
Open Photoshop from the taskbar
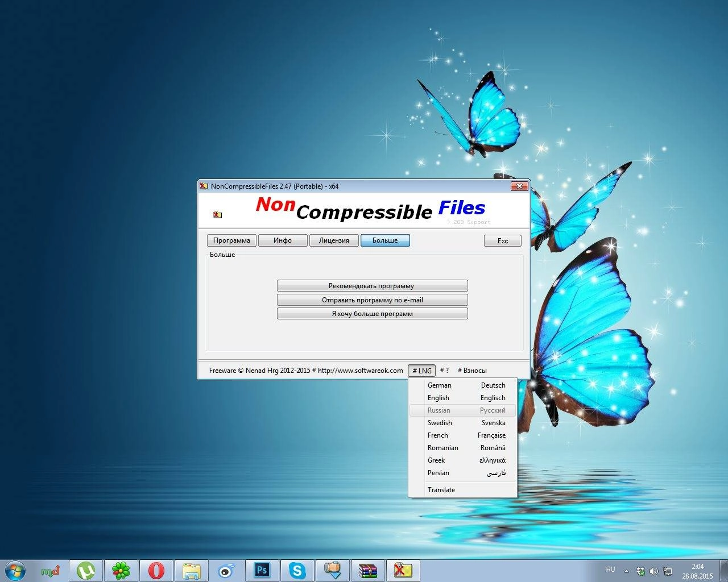point(262,570)
